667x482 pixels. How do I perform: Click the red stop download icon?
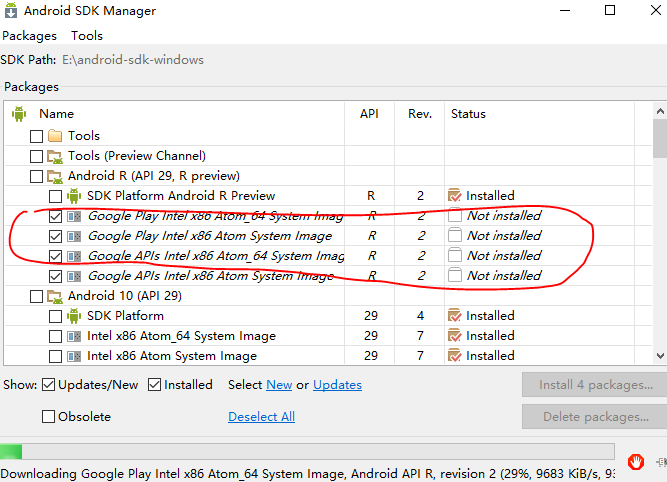(x=635, y=461)
